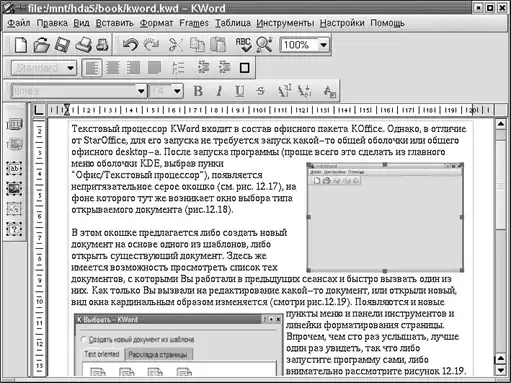
Task: Apply subscript formatting
Action: coord(304,91)
